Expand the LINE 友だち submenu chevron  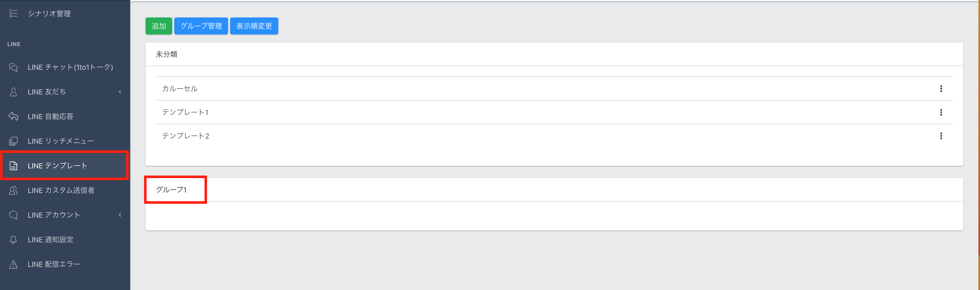click(120, 92)
